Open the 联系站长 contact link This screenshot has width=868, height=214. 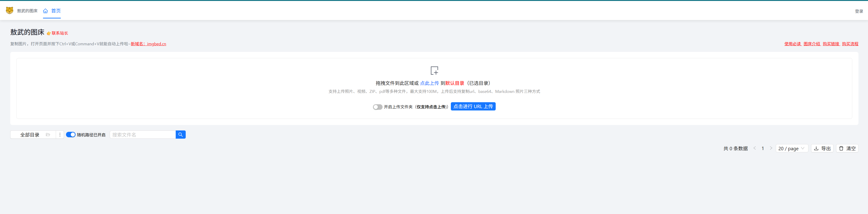[x=60, y=33]
